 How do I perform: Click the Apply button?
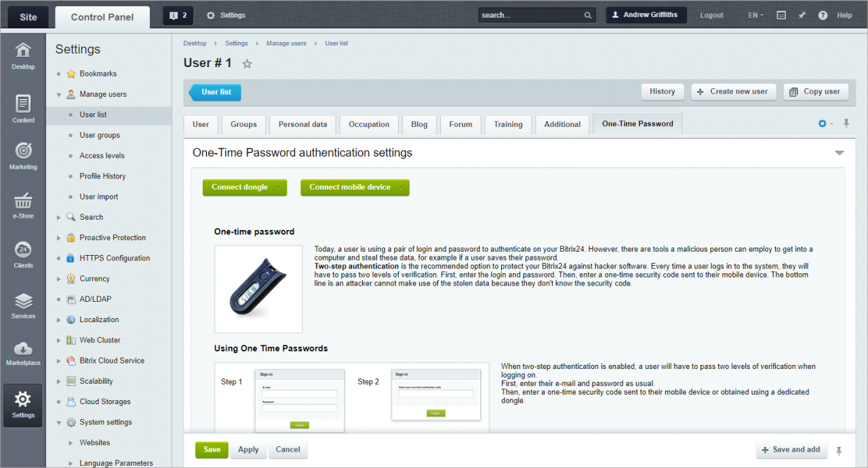point(248,450)
